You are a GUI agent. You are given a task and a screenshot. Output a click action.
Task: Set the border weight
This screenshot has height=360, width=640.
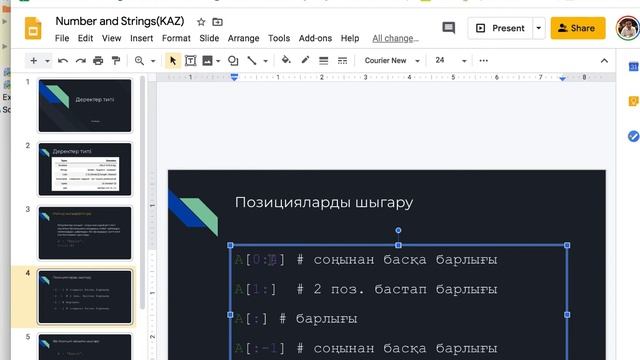pos(323,61)
